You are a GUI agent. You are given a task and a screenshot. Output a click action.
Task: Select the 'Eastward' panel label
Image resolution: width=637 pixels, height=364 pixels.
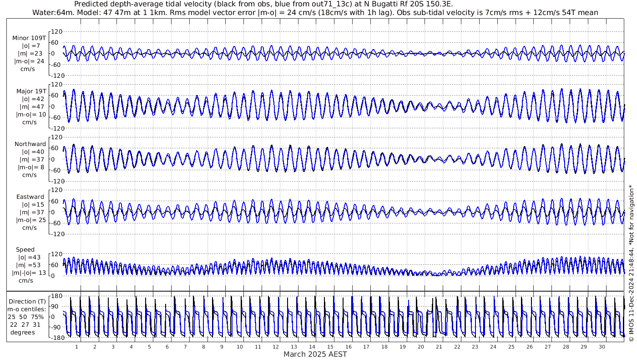30,197
